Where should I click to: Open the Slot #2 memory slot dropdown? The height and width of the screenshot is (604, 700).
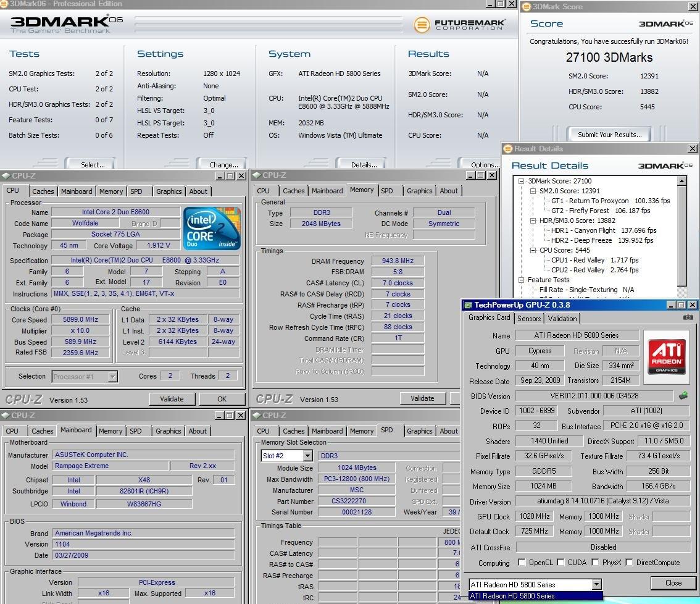pyautogui.click(x=307, y=456)
